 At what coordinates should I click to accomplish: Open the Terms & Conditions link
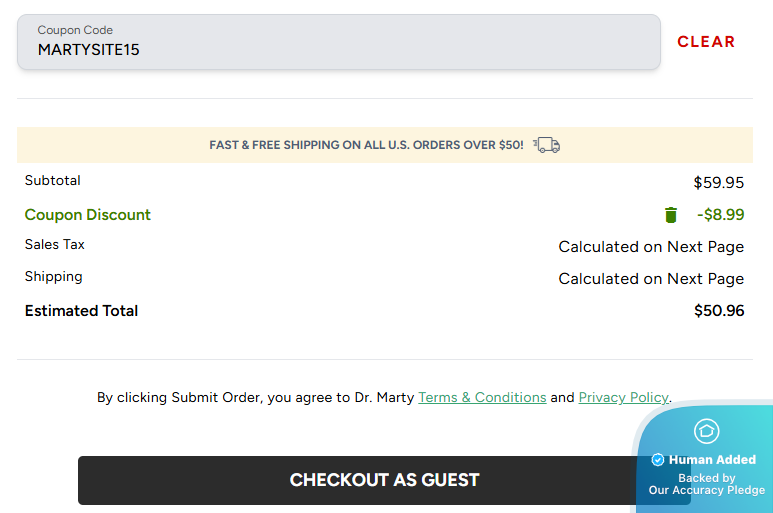482,397
